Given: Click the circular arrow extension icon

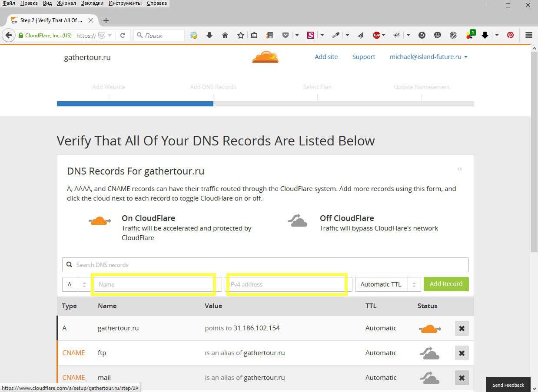Looking at the screenshot, I should pyautogui.click(x=422, y=36).
